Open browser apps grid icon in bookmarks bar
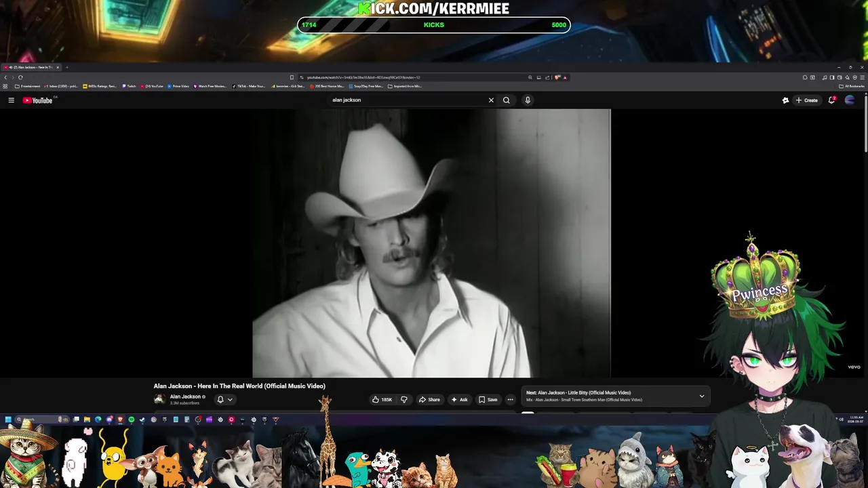 click(5, 86)
